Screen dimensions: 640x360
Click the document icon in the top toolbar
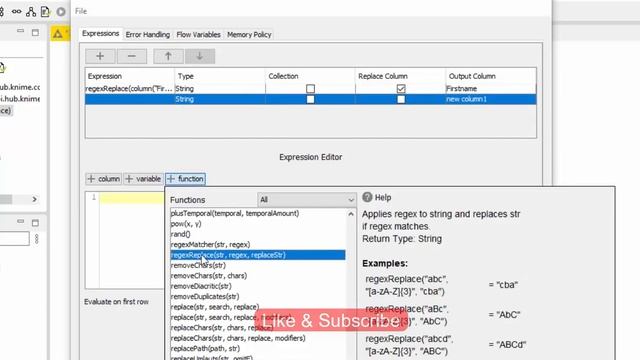coord(45,11)
